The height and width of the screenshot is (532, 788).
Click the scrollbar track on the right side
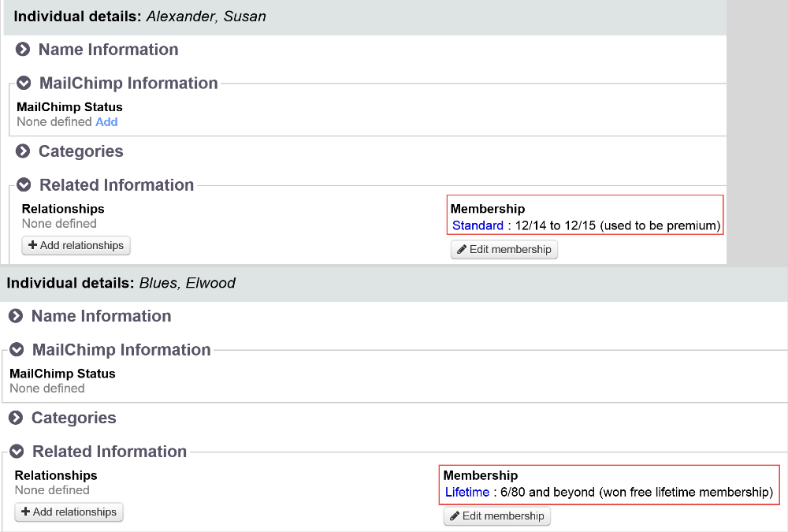(755, 134)
